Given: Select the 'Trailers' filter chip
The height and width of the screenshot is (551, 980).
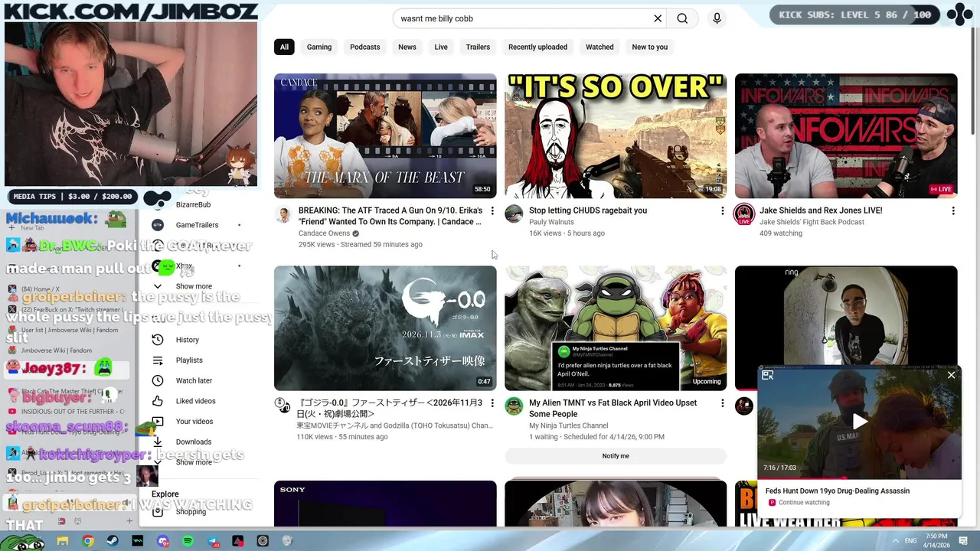Looking at the screenshot, I should (478, 47).
